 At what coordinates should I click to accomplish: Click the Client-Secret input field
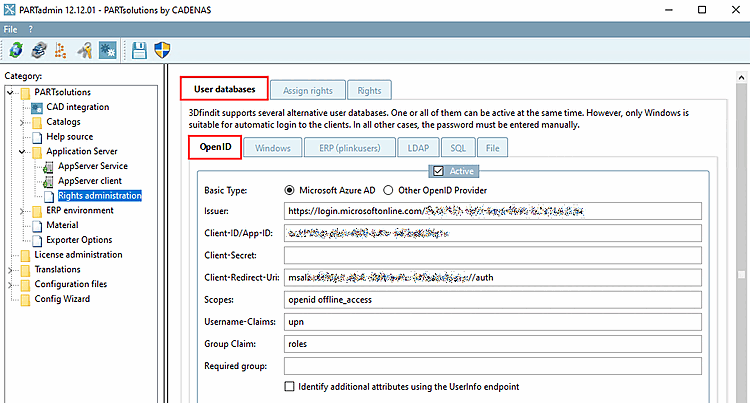point(493,255)
